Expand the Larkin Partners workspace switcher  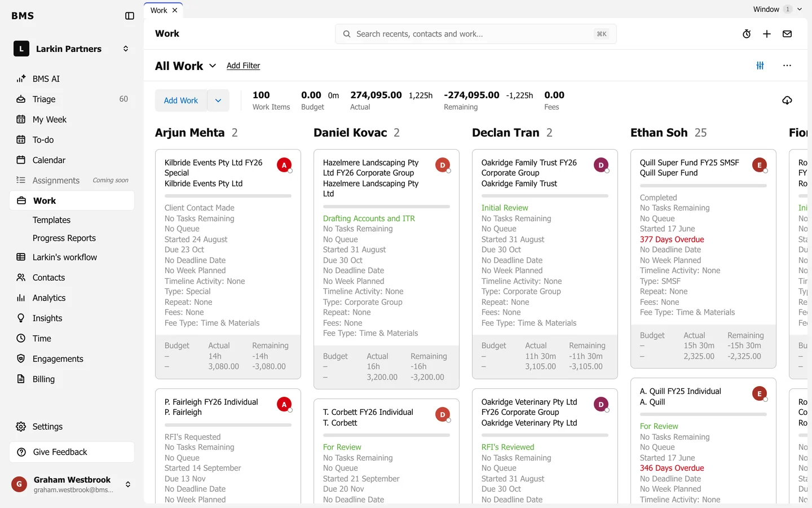(x=72, y=49)
